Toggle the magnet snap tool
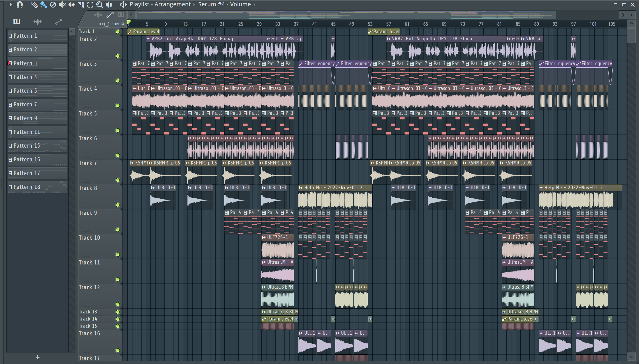 tap(20, 4)
